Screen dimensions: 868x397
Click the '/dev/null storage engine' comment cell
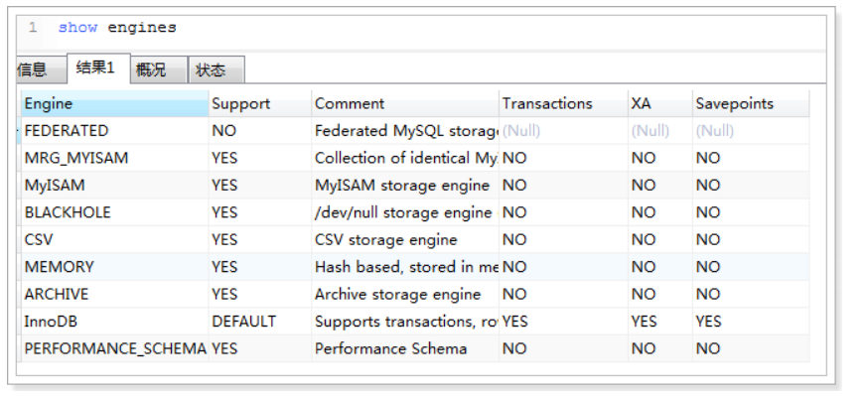[x=405, y=212]
